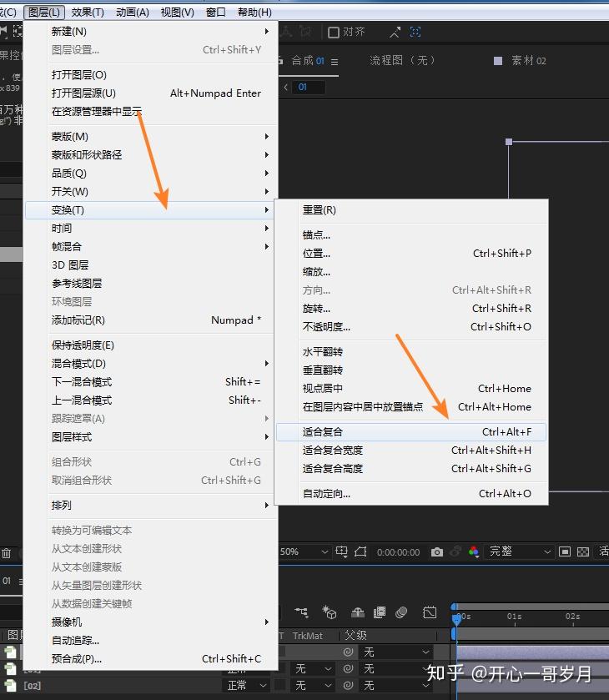Screen dimensions: 609x700
Task: Click the 01s mark on the time ruler
Action: tap(515, 617)
